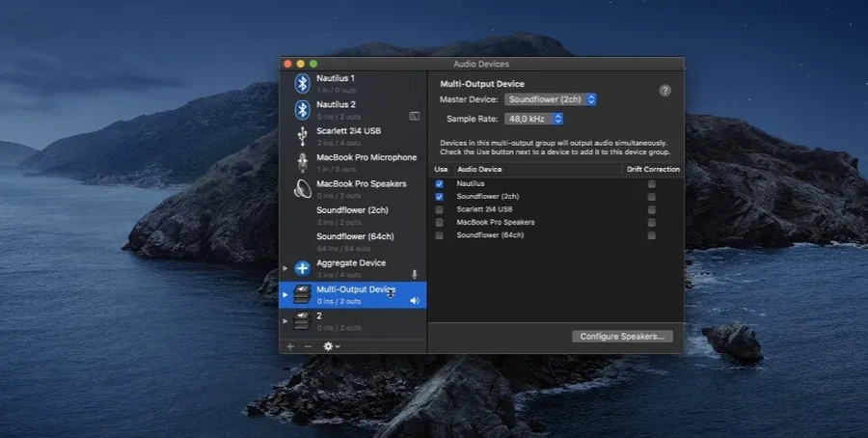This screenshot has height=438, width=868.
Task: Click the Aggregate Device plus icon
Action: pos(302,268)
